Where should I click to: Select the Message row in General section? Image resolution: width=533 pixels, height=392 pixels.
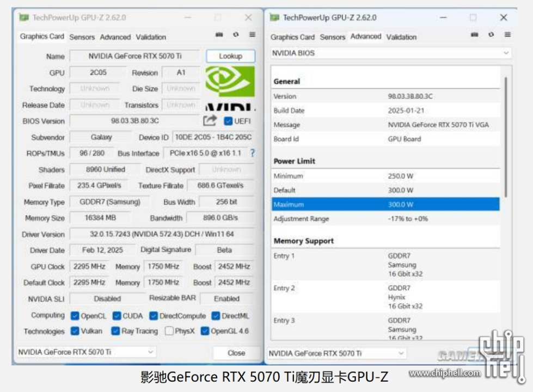pos(385,125)
